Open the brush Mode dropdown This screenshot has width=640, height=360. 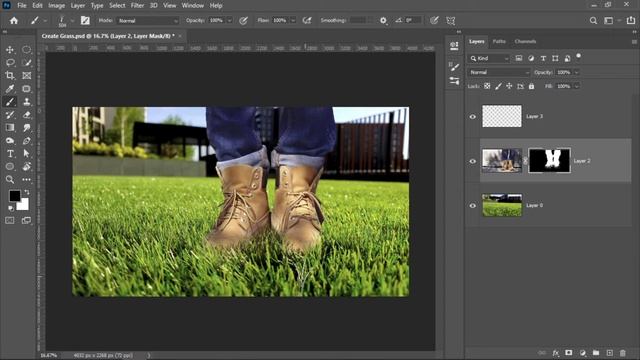[x=148, y=20]
